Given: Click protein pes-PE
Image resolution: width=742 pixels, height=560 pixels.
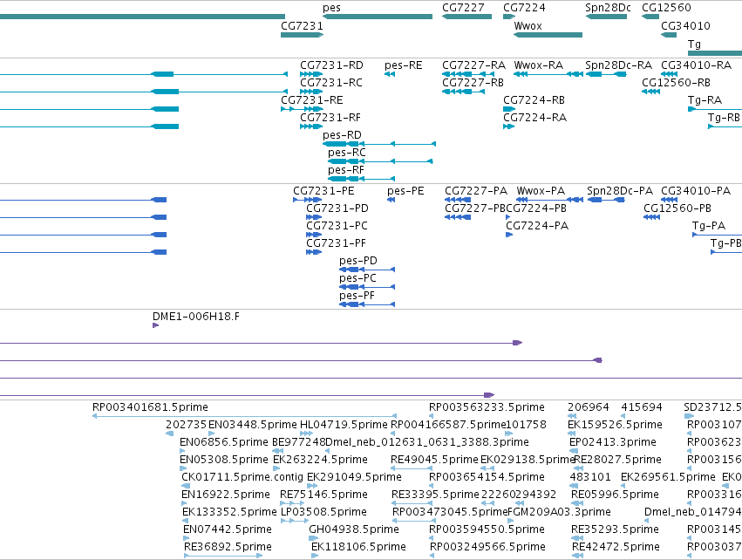Looking at the screenshot, I should (x=405, y=191).
